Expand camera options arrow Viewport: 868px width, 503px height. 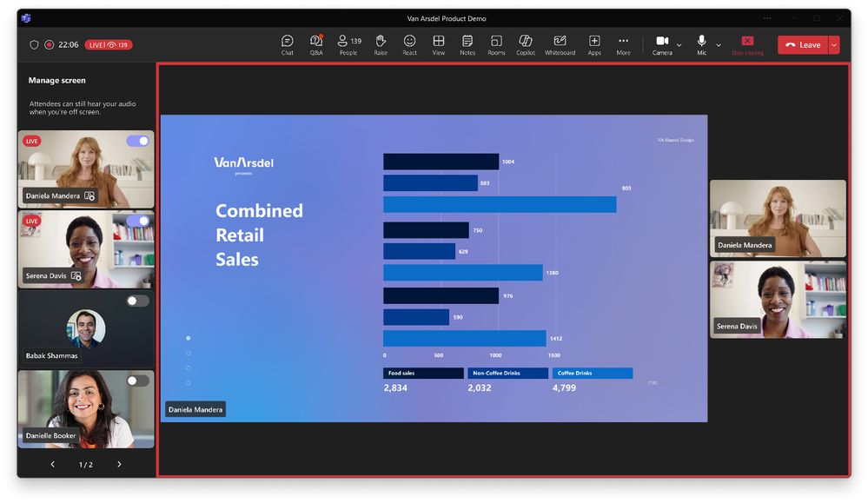[679, 45]
